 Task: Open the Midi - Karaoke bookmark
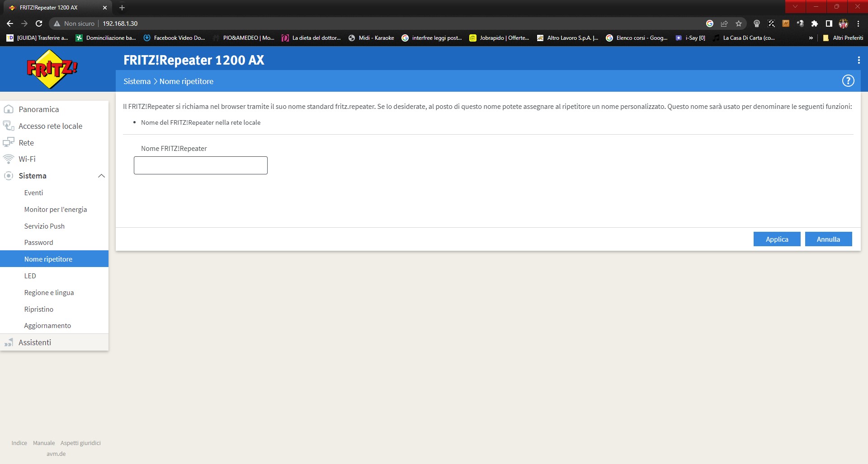pyautogui.click(x=371, y=38)
